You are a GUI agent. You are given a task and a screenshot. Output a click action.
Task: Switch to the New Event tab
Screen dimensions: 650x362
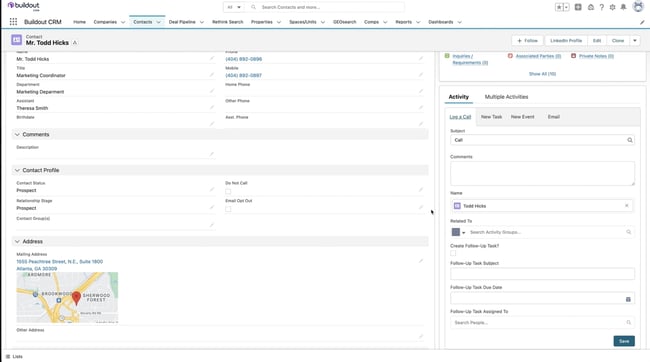click(x=522, y=117)
